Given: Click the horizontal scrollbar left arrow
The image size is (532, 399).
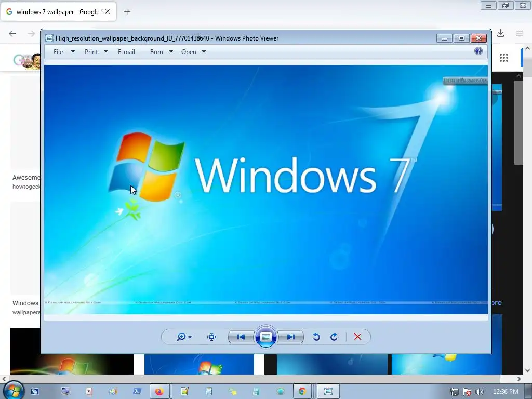Looking at the screenshot, I should coord(4,379).
